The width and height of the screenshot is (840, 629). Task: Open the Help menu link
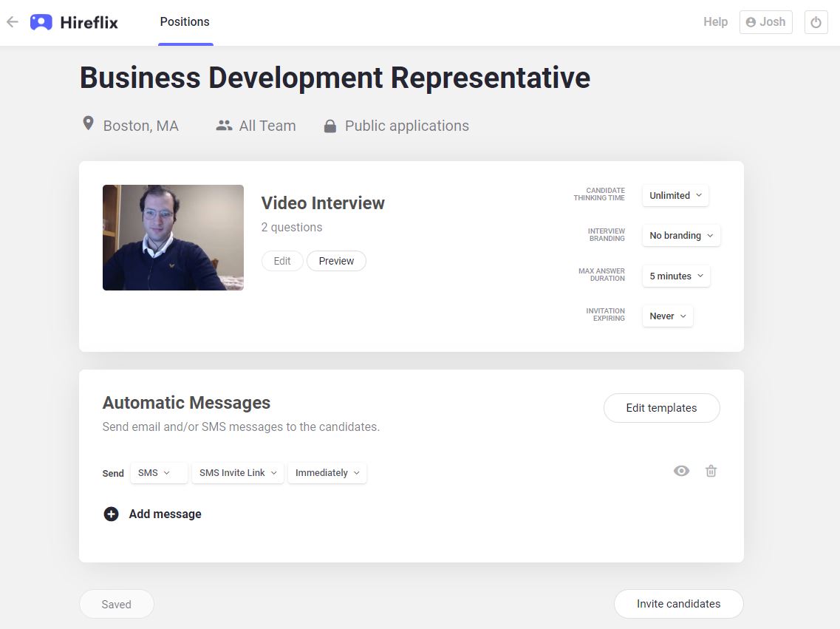715,22
